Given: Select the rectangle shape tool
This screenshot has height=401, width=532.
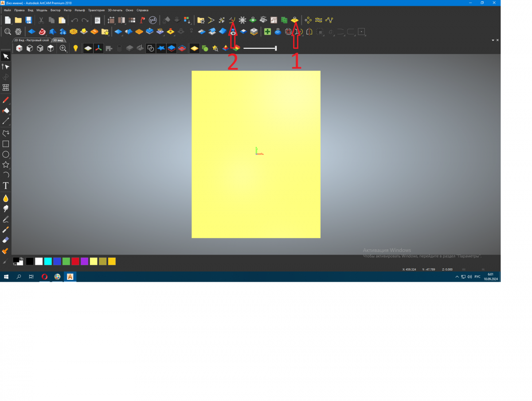Looking at the screenshot, I should coord(6,144).
